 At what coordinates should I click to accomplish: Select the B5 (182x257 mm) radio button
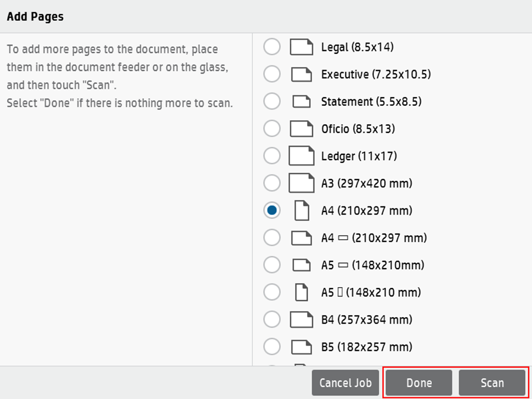tap(272, 347)
